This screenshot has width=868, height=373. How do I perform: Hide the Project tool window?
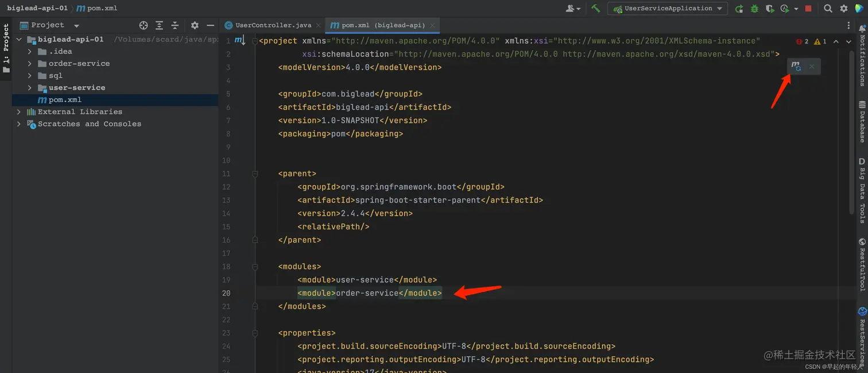(x=210, y=25)
